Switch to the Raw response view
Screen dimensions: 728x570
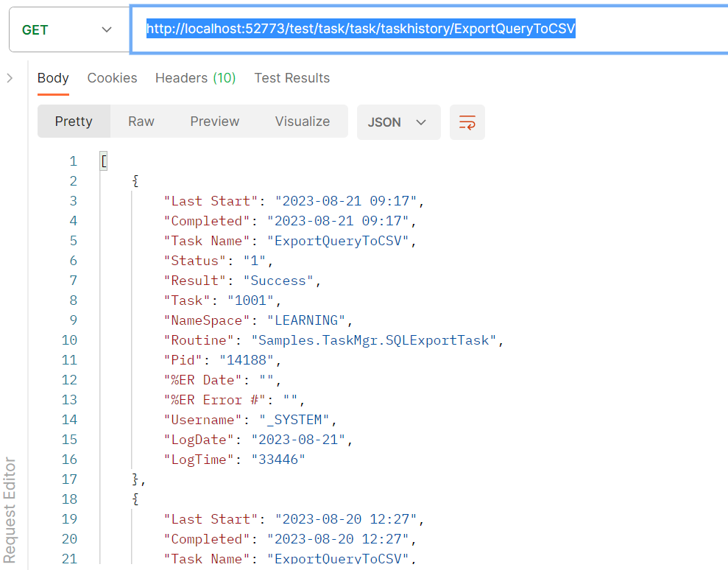pos(141,122)
